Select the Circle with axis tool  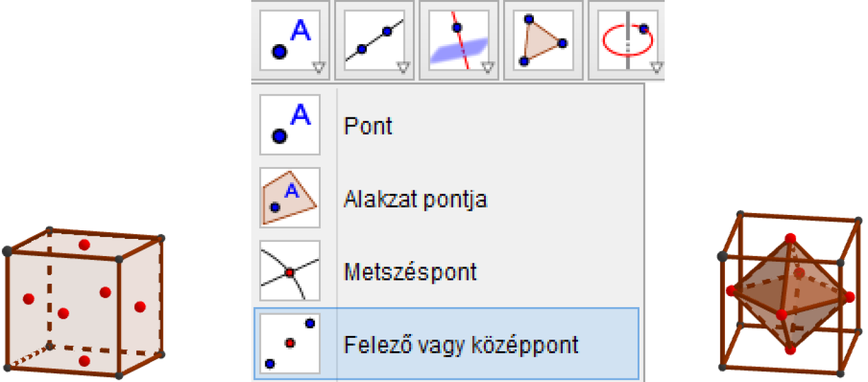pos(627,40)
